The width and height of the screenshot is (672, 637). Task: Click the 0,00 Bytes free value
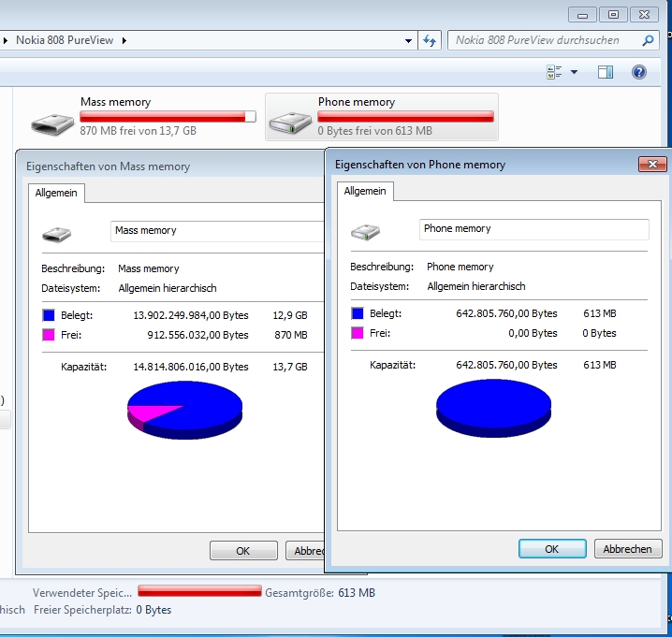click(x=533, y=333)
